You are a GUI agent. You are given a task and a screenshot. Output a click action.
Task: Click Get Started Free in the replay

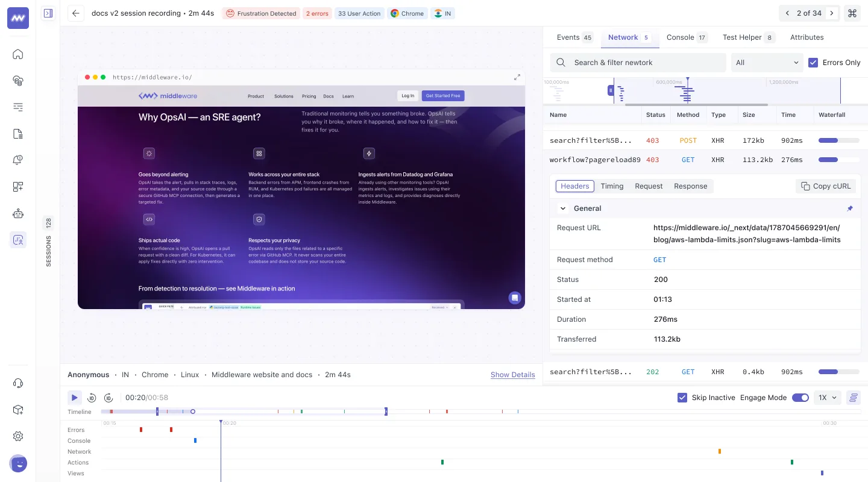coord(443,96)
